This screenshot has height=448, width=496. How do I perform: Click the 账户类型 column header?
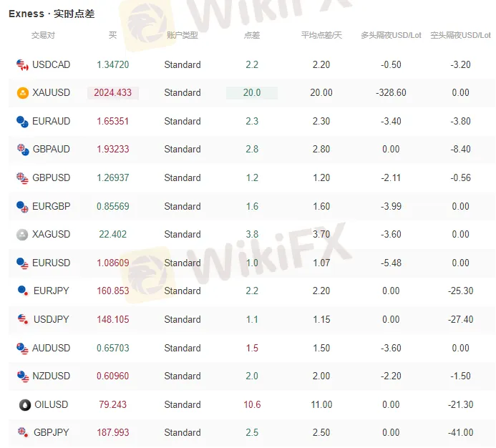(183, 35)
